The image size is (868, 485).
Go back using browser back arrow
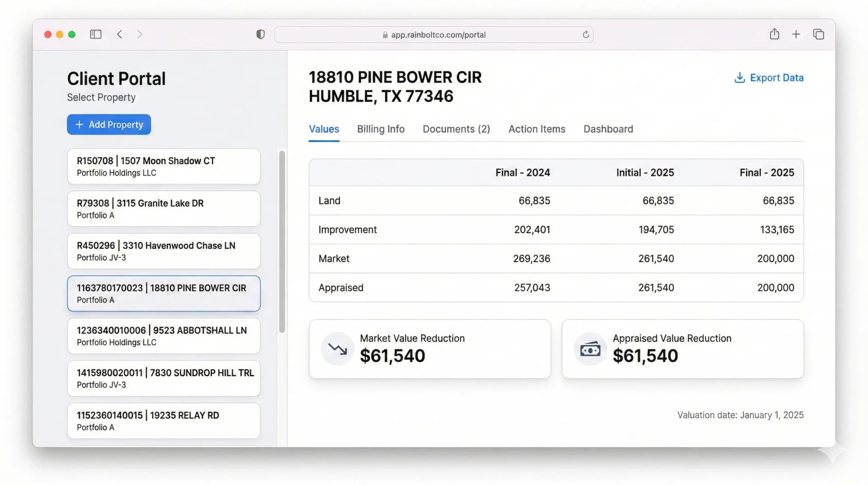pos(120,34)
